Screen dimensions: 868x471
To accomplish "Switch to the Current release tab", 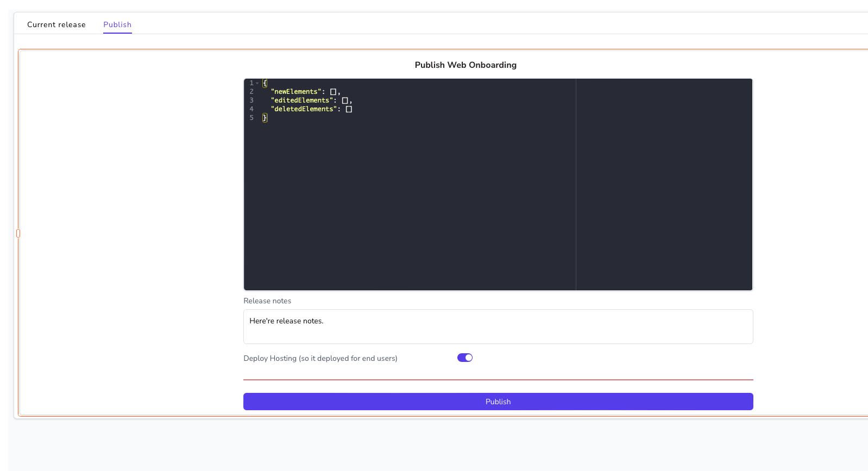I will [56, 24].
